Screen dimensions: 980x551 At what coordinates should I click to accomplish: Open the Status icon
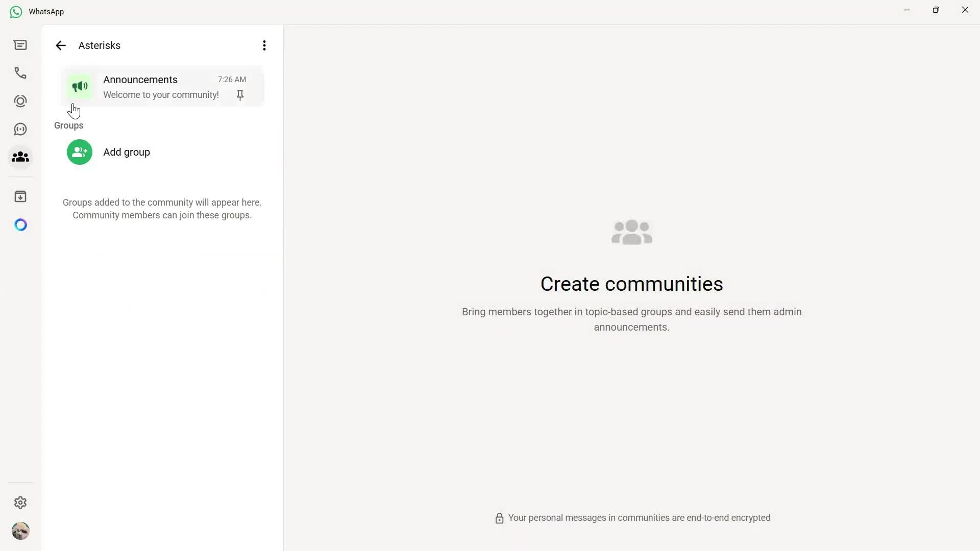tap(20, 101)
